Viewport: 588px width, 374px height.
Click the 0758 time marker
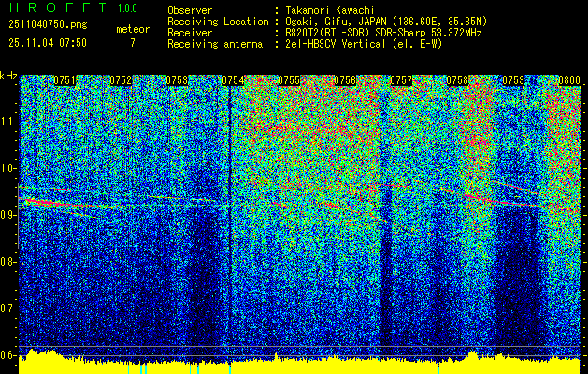(x=457, y=80)
